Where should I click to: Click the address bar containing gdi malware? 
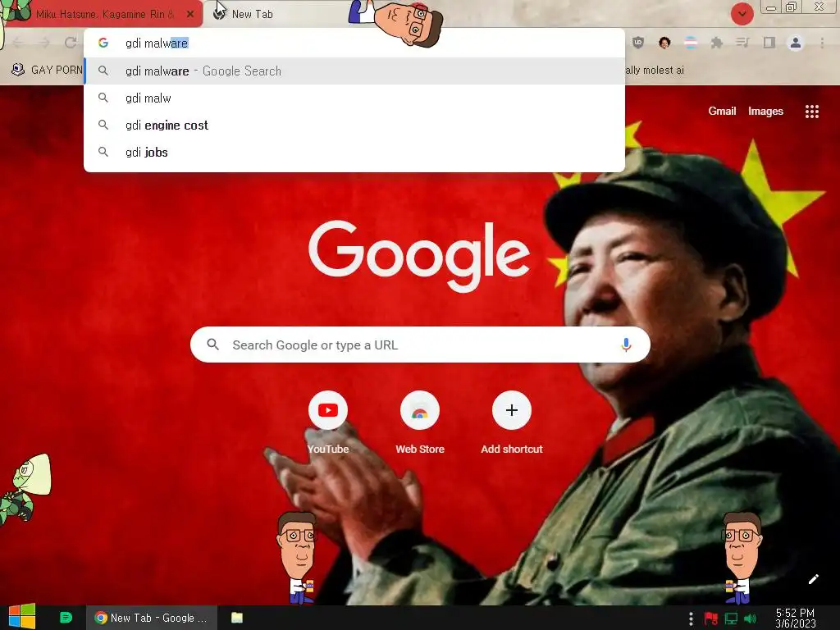(354, 43)
